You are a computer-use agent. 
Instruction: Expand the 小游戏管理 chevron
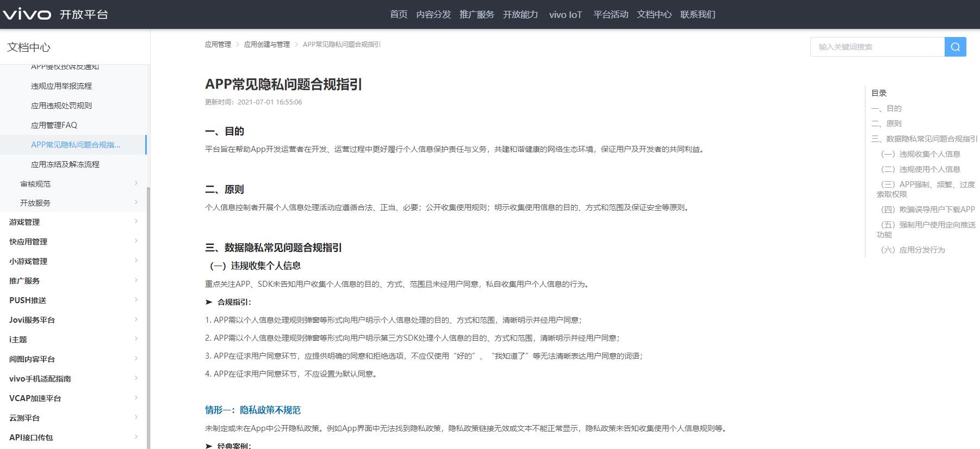[x=136, y=261]
